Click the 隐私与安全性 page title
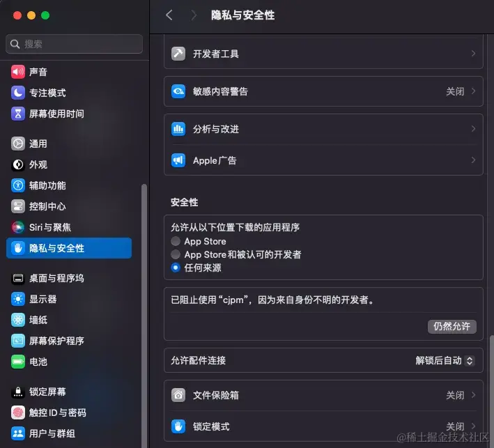Image resolution: width=494 pixels, height=448 pixels. click(242, 15)
